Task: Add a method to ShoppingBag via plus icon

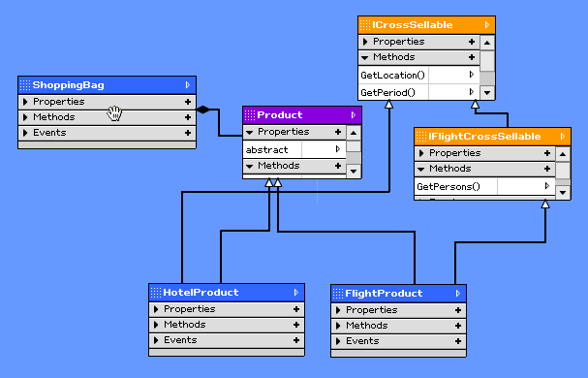Action: point(188,117)
